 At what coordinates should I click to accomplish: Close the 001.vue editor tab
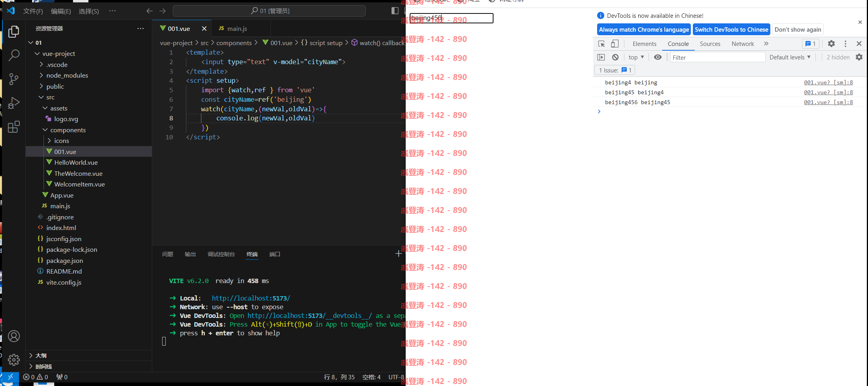tap(204, 29)
